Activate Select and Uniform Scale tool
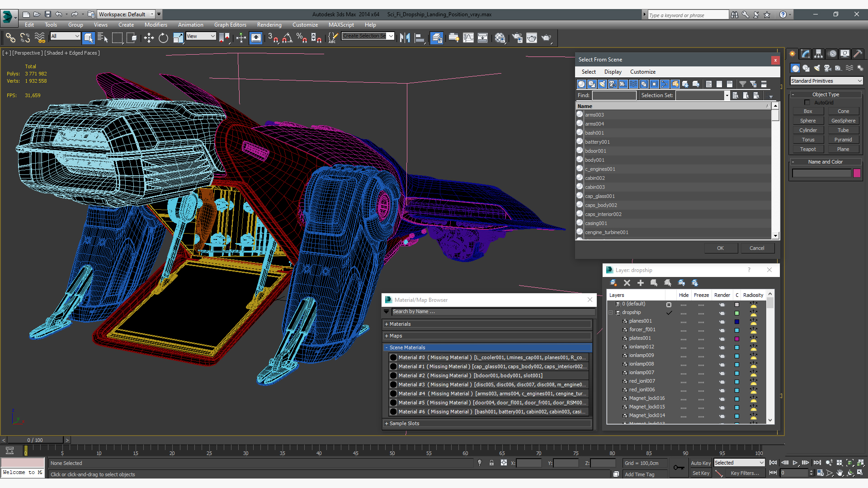The height and width of the screenshot is (488, 868). tap(178, 38)
